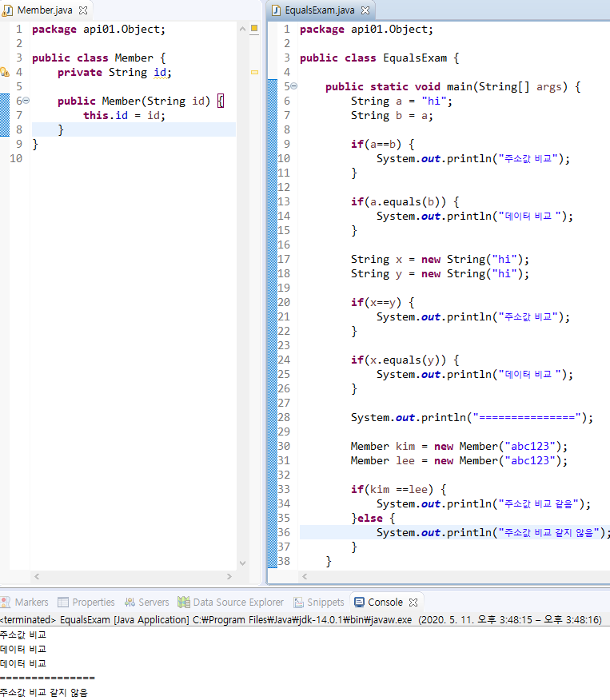Click 'package api01.Object;' in Member.java
610x700 pixels.
point(98,30)
